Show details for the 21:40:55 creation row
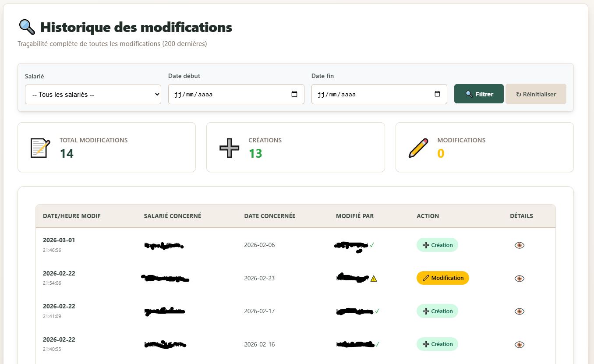Image resolution: width=594 pixels, height=364 pixels. 519,345
